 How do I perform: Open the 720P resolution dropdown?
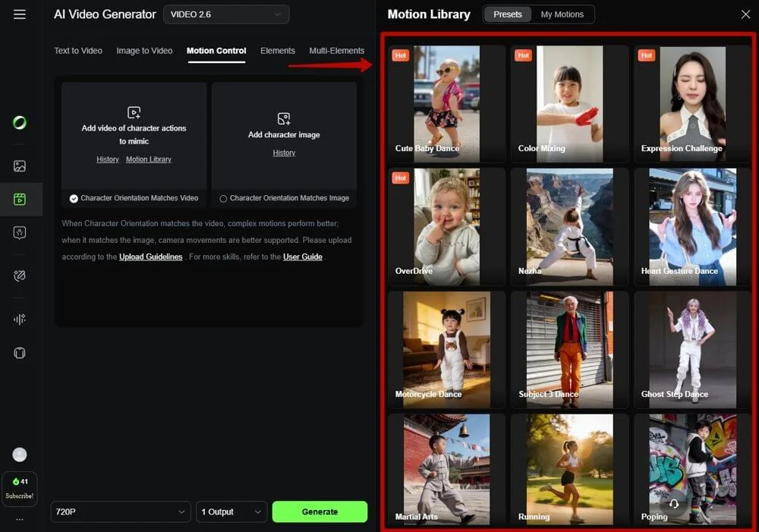coord(120,512)
